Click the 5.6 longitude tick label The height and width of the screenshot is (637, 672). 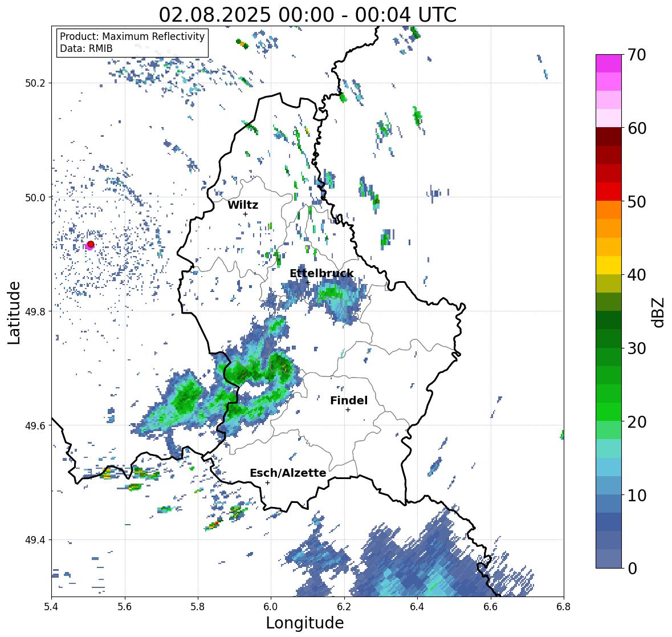tap(125, 607)
